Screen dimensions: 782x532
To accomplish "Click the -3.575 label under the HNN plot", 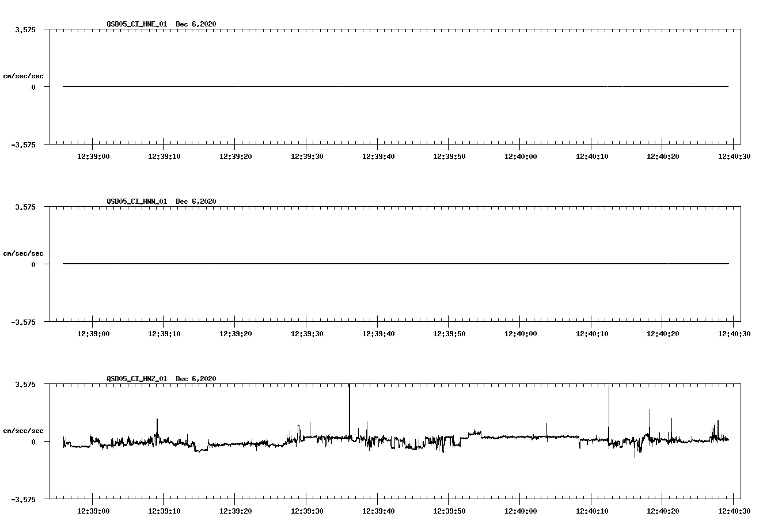I will [25, 323].
